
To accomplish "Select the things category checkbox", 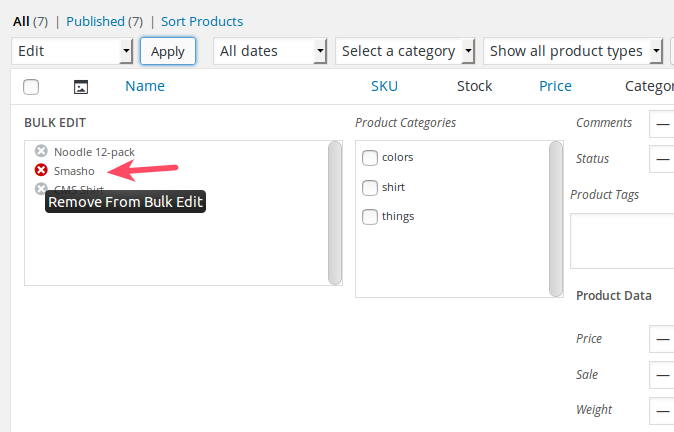I will pos(370,216).
